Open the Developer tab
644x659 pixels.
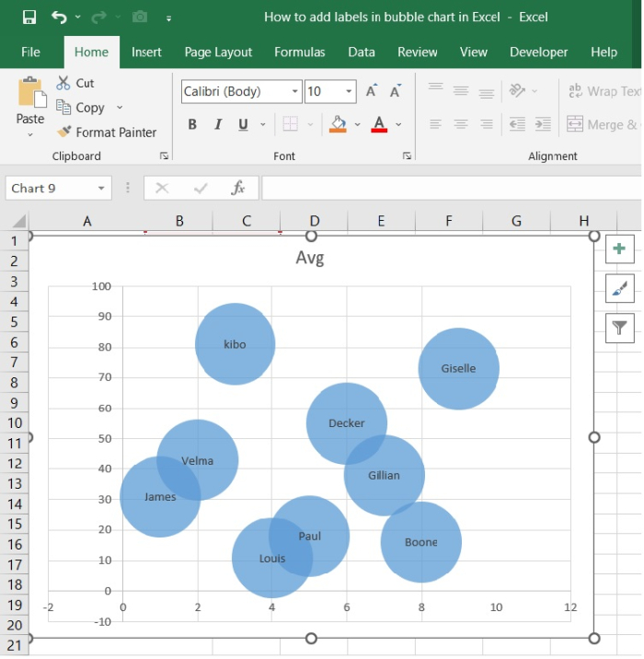point(539,52)
